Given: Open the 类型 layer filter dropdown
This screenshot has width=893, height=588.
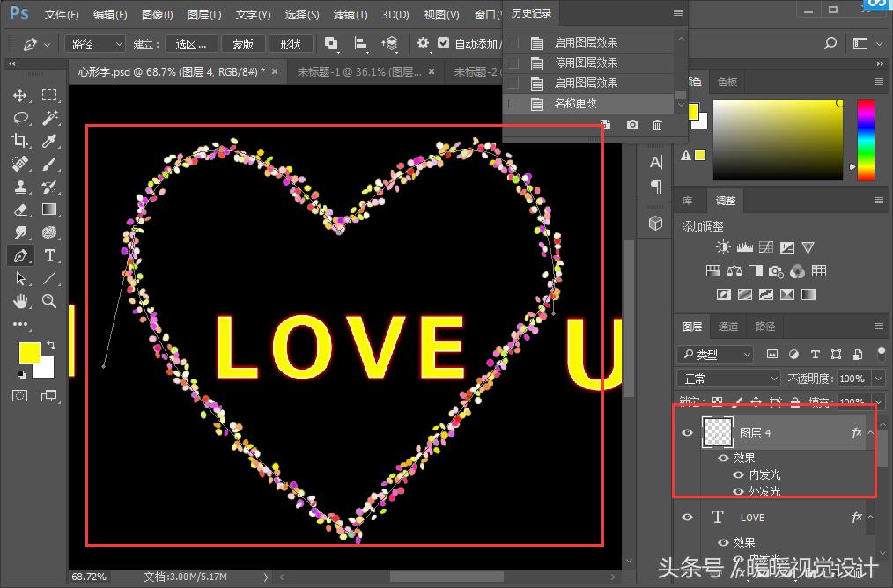Looking at the screenshot, I should click(x=715, y=354).
